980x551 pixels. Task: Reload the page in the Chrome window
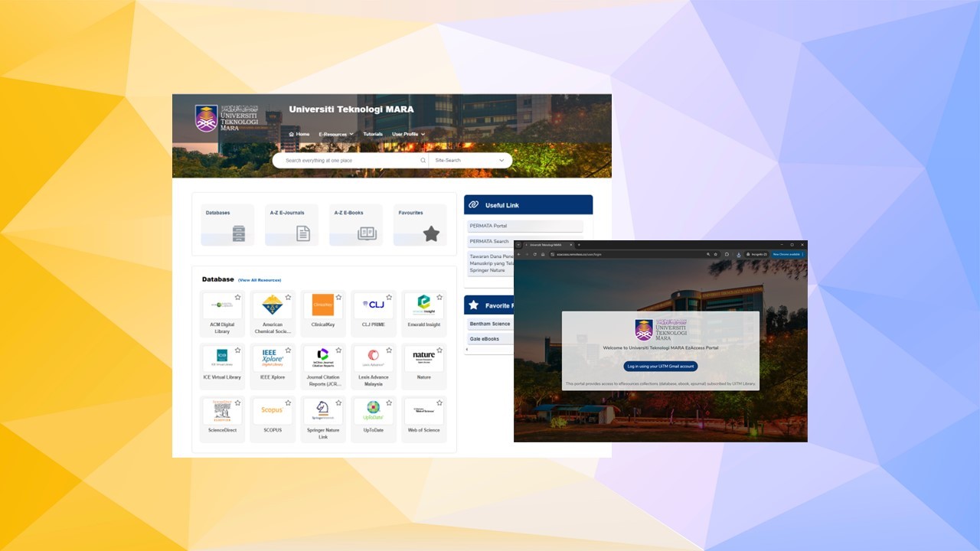pos(534,254)
